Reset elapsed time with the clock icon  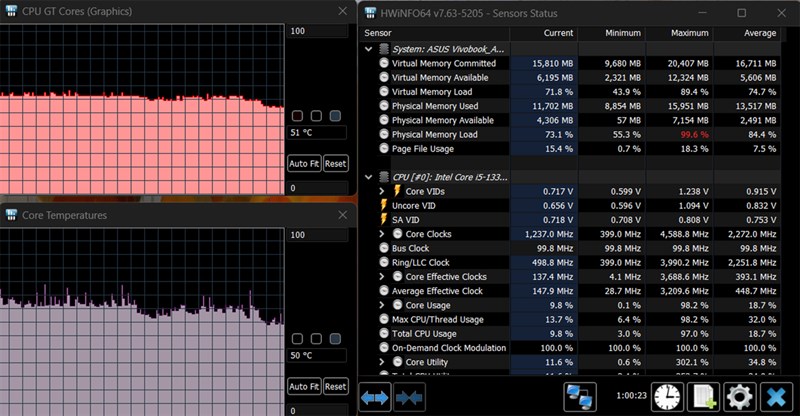[667, 396]
